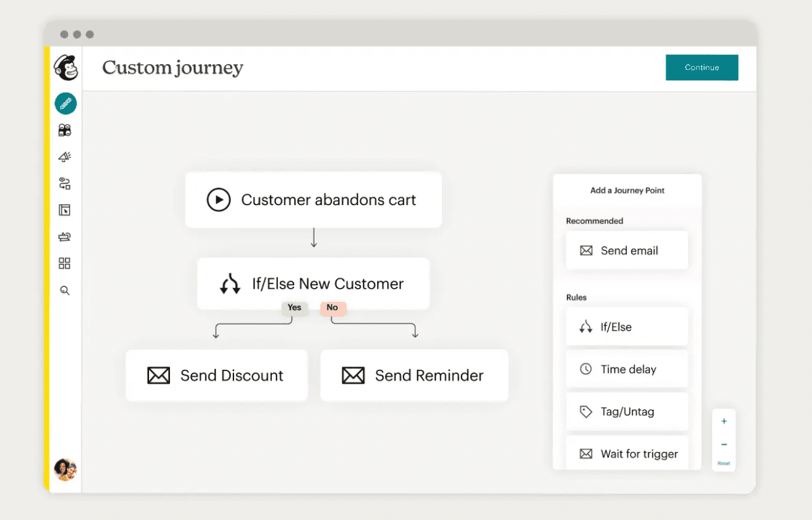Click the Add a Journey Point heading

click(x=627, y=191)
